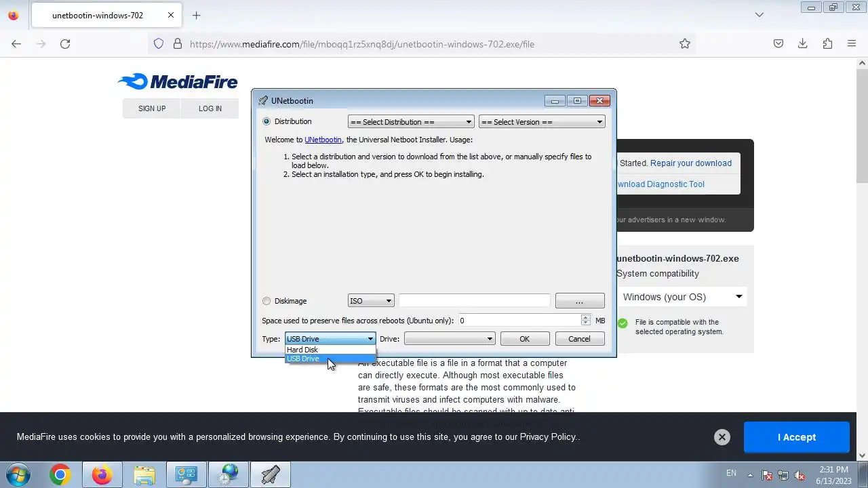Reload the page with the refresh icon
The image size is (868, 488).
pos(65,44)
